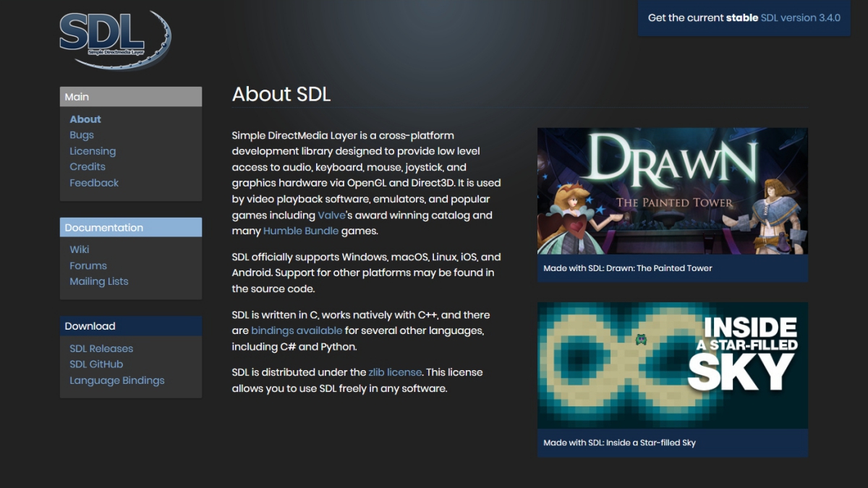Open the Credits sidebar link
This screenshot has width=868, height=488.
pos(88,167)
